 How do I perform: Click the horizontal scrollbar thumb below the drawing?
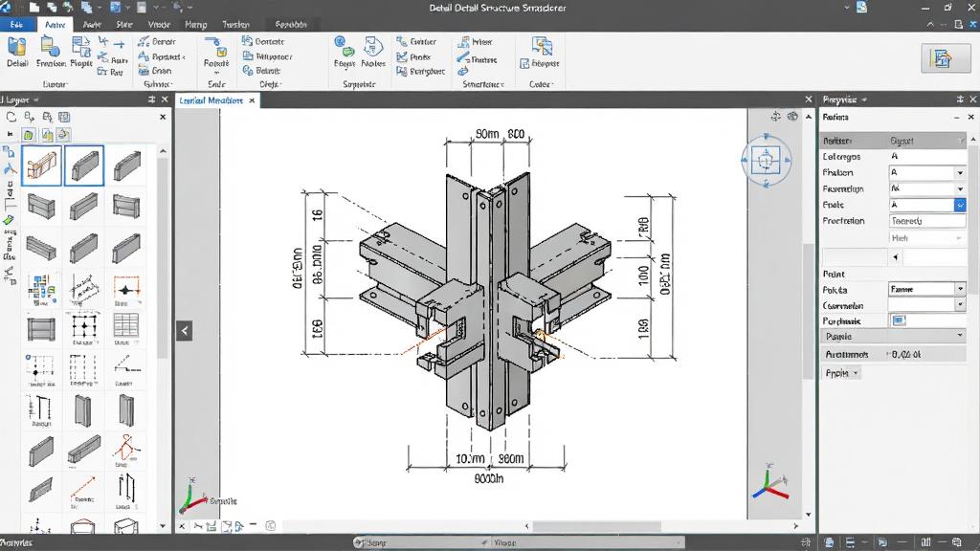click(596, 526)
